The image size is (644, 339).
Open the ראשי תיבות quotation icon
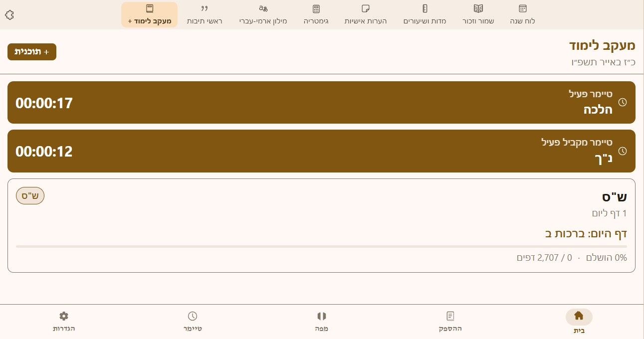[x=205, y=8]
